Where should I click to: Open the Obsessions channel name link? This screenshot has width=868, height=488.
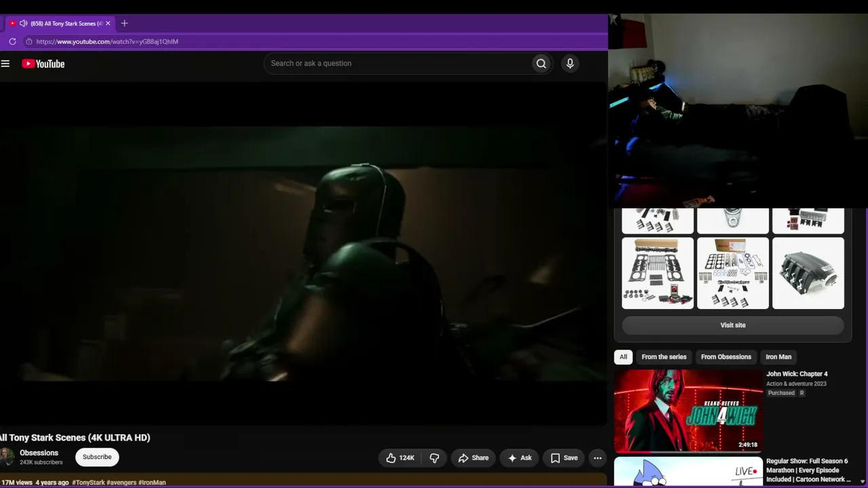pyautogui.click(x=39, y=453)
